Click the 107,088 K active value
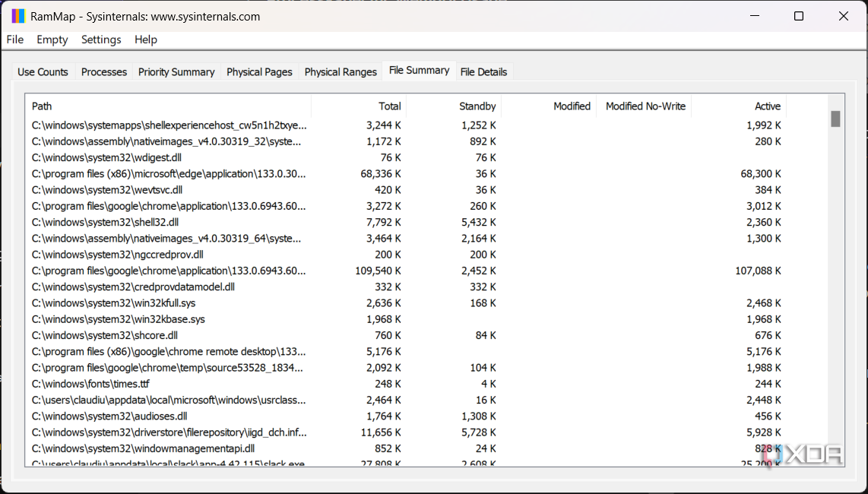The width and height of the screenshot is (868, 494). pos(758,271)
